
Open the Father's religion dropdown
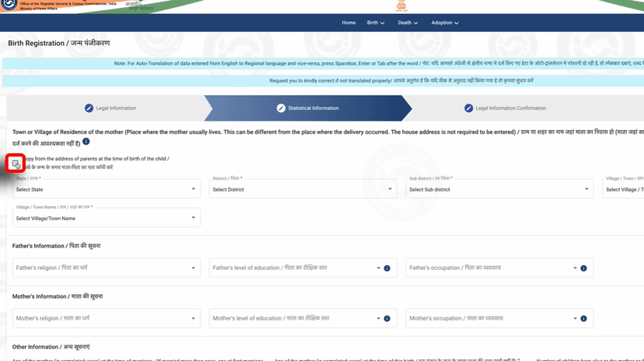point(107,268)
